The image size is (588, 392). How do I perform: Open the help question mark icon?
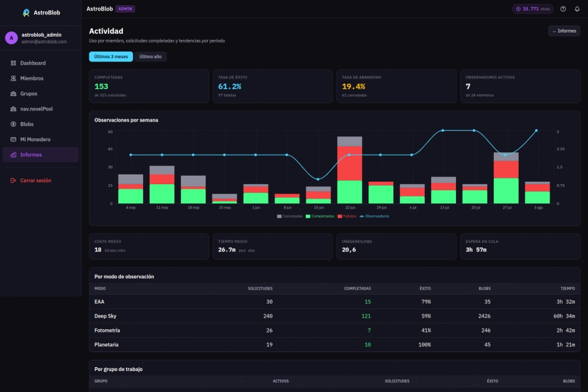click(x=563, y=9)
